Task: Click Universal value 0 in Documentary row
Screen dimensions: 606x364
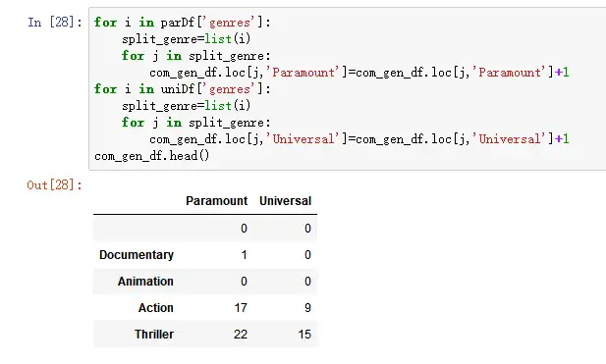Action: pyautogui.click(x=307, y=255)
